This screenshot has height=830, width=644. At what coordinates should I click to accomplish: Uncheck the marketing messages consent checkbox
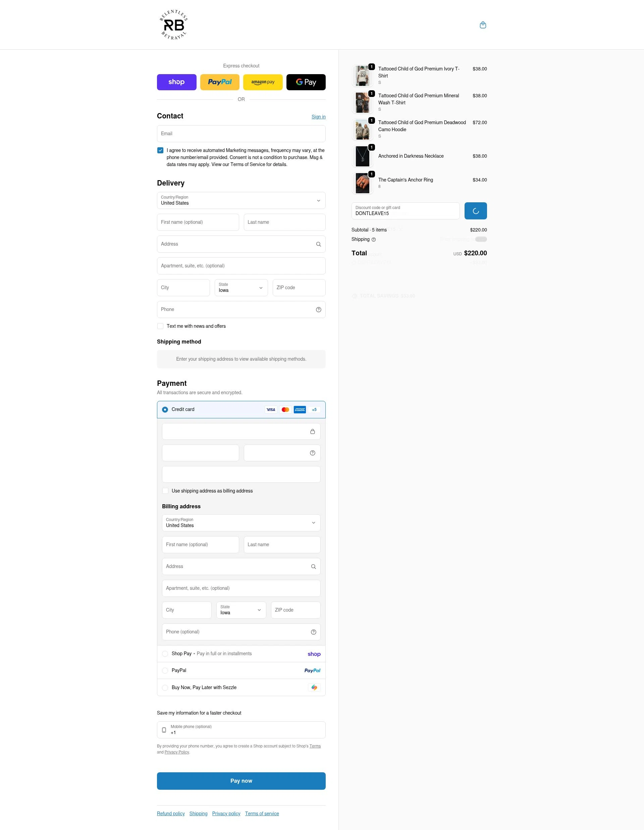[x=160, y=151]
